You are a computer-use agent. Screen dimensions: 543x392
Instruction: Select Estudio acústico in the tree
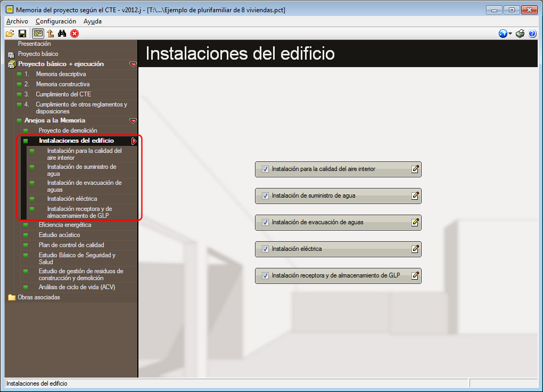(x=59, y=235)
